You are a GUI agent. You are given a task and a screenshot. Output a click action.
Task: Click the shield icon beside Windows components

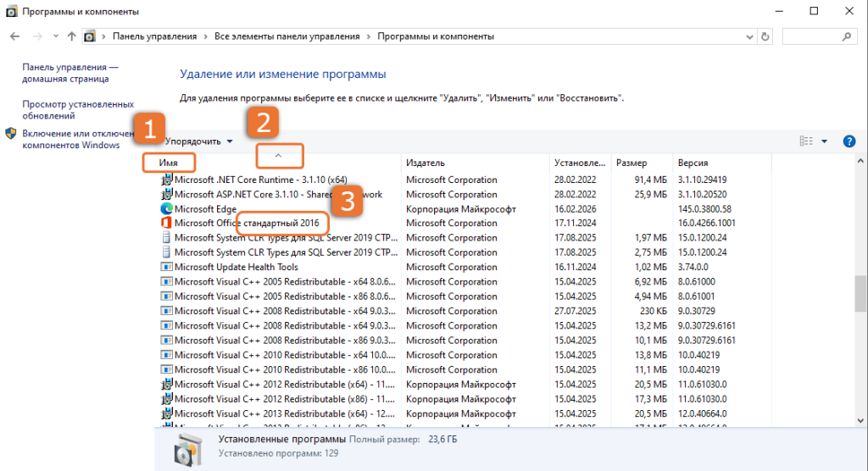11,133
